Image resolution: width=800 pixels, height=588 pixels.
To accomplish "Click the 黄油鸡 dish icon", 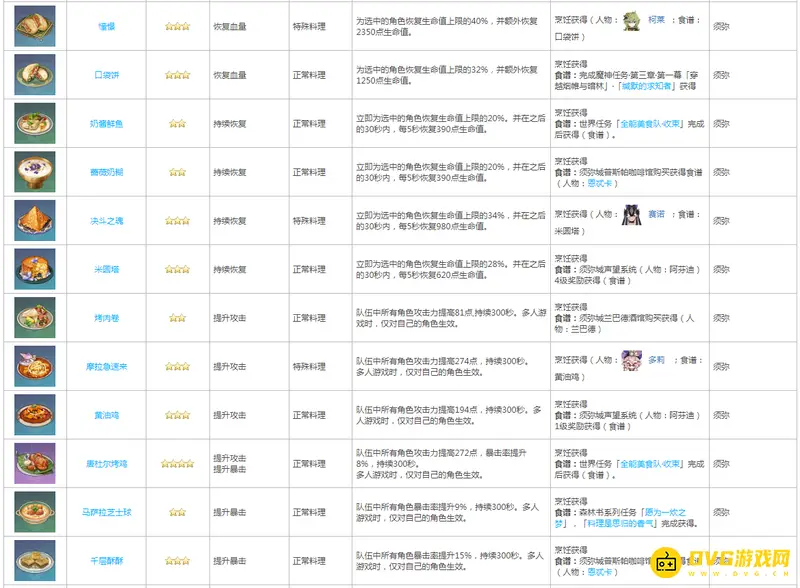I will coord(35,414).
